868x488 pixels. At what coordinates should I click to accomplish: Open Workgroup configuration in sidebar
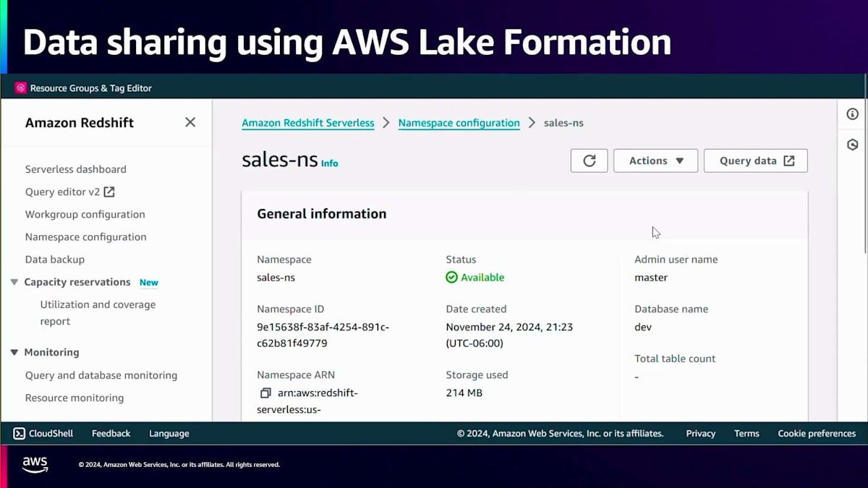[85, 214]
